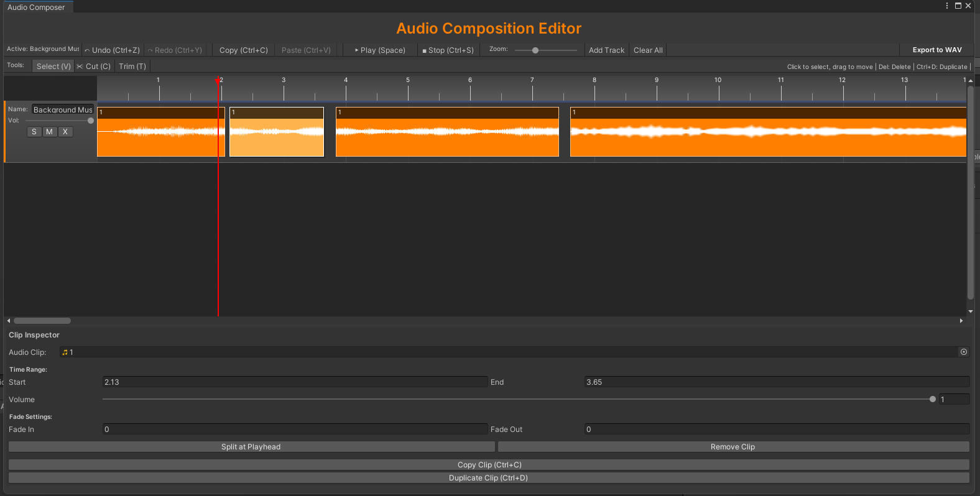Click the Fade In field
This screenshot has width=980, height=496.
click(295, 429)
